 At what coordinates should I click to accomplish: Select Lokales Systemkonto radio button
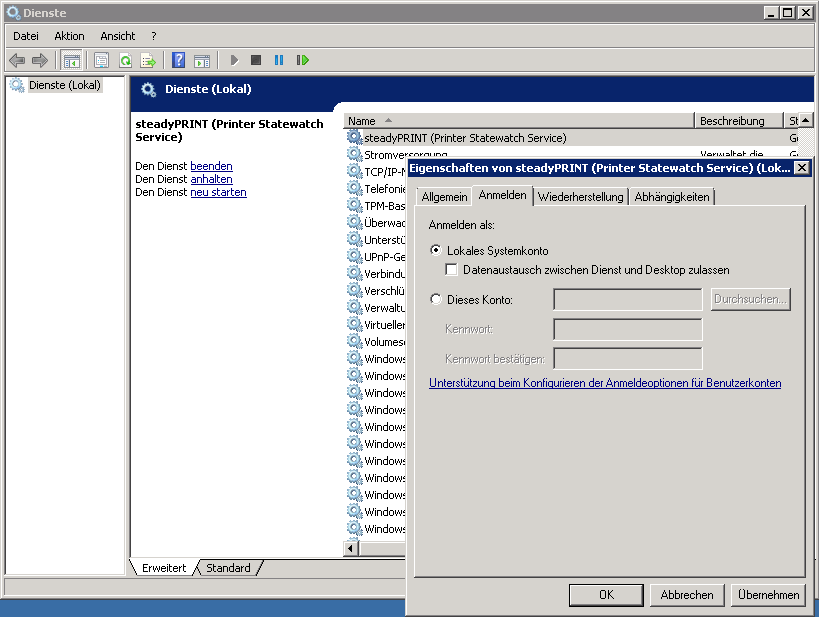click(x=436, y=250)
